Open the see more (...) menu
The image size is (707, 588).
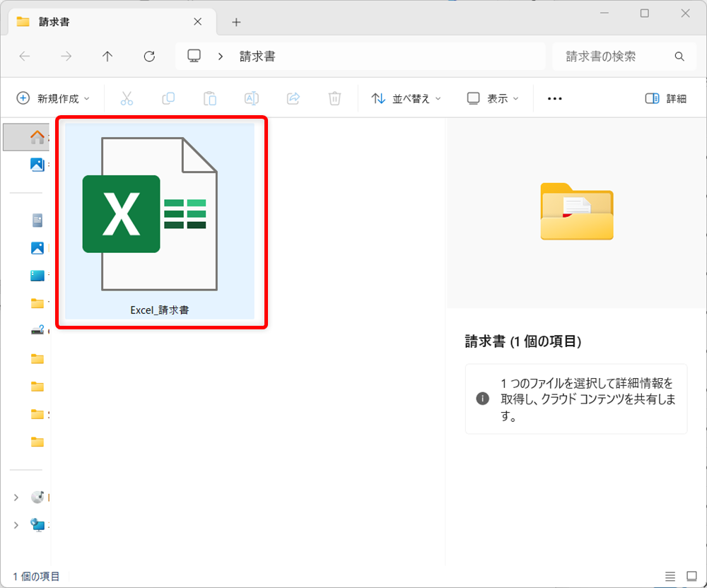point(554,98)
